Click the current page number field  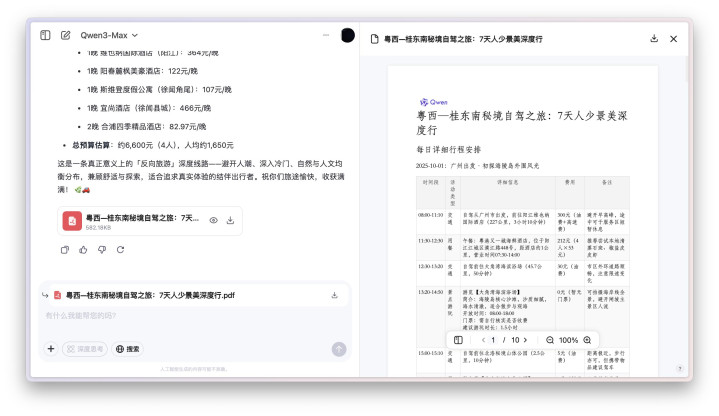click(x=493, y=340)
